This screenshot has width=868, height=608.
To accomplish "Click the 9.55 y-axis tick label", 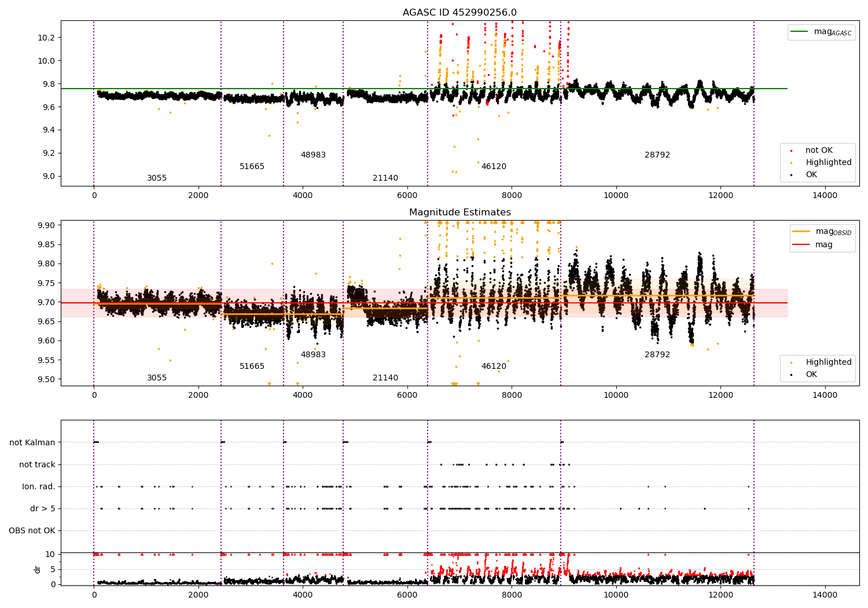I will point(46,360).
